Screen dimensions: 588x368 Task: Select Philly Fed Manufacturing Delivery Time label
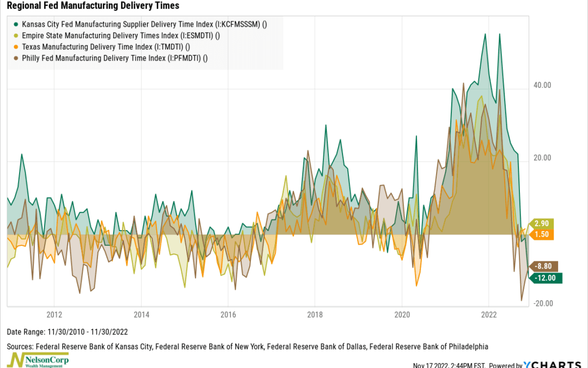[115, 58]
